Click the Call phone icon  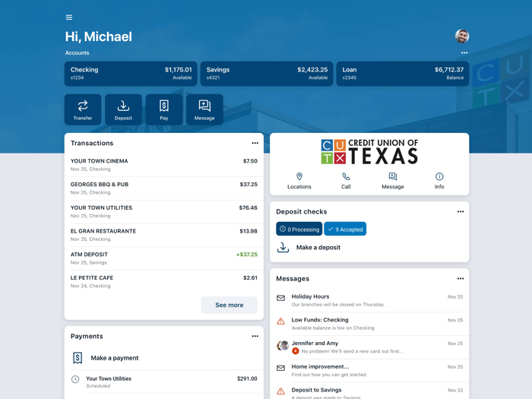pyautogui.click(x=346, y=177)
